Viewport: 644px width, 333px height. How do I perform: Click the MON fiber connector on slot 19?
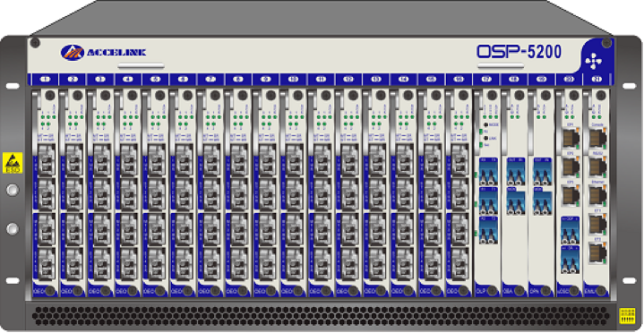tap(543, 201)
